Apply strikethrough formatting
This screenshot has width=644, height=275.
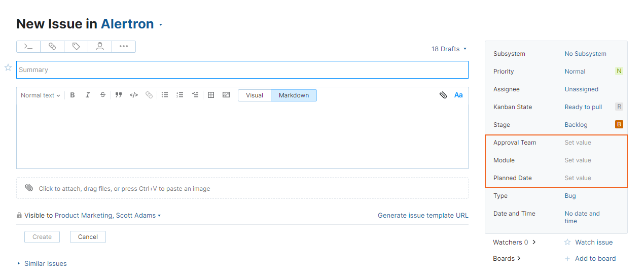(x=103, y=95)
